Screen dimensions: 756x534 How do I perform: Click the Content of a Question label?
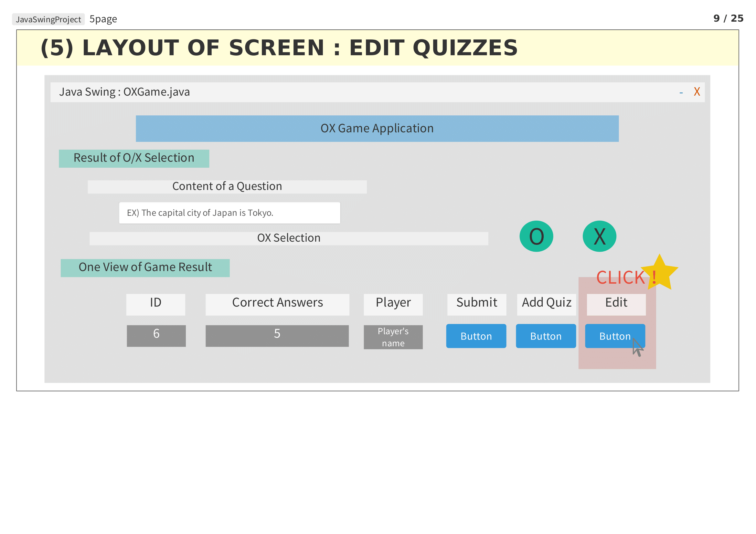pyautogui.click(x=227, y=186)
